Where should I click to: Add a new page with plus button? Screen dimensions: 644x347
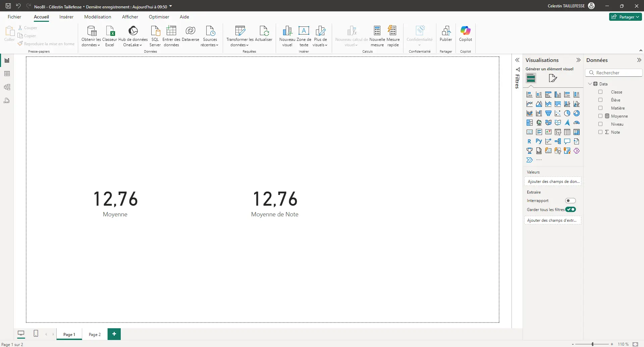click(x=114, y=334)
